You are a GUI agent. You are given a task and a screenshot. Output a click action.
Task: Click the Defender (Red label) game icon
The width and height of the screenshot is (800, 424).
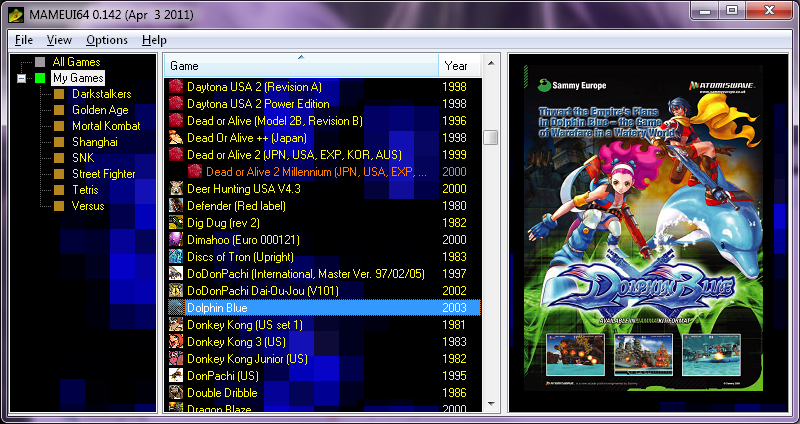coord(176,206)
